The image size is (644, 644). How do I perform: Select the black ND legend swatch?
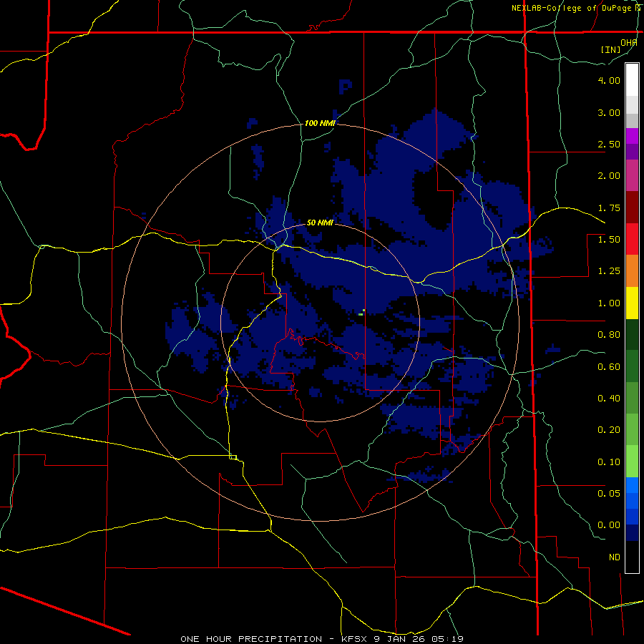pos(632,557)
